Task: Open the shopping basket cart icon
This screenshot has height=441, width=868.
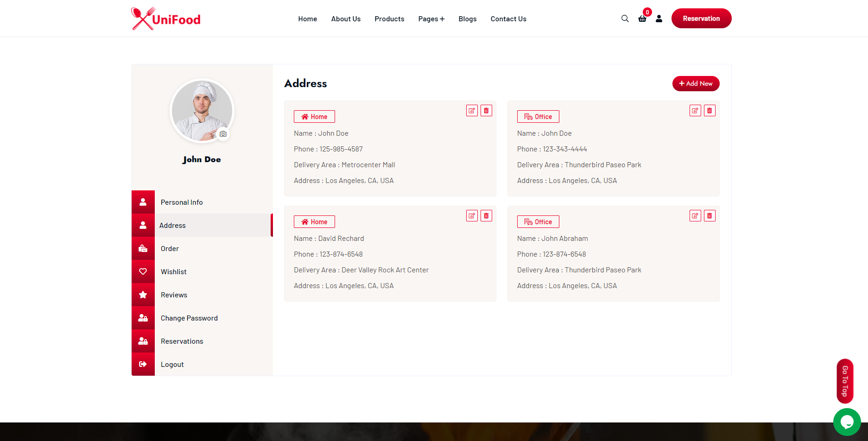Action: pyautogui.click(x=642, y=19)
